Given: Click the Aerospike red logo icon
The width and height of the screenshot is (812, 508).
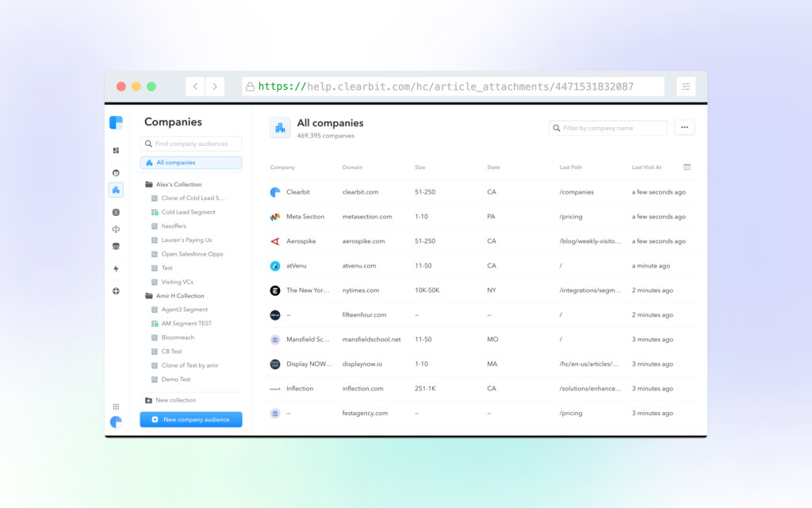Looking at the screenshot, I should tap(275, 241).
